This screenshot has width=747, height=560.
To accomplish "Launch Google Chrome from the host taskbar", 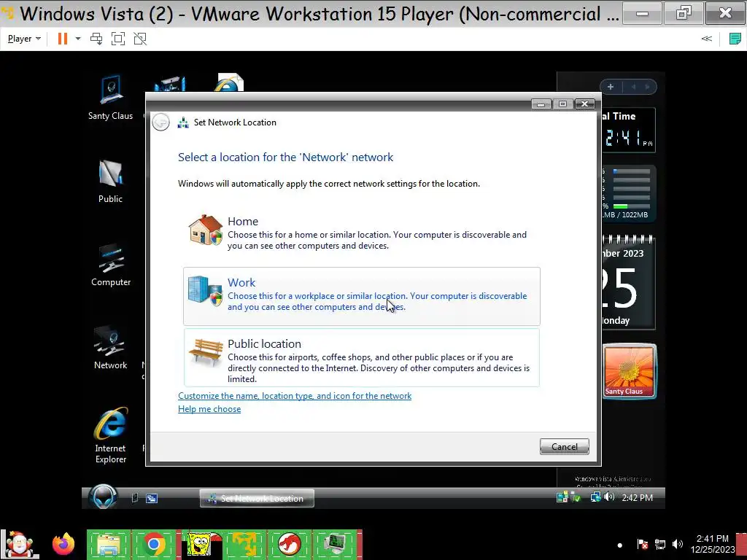I will tap(153, 544).
